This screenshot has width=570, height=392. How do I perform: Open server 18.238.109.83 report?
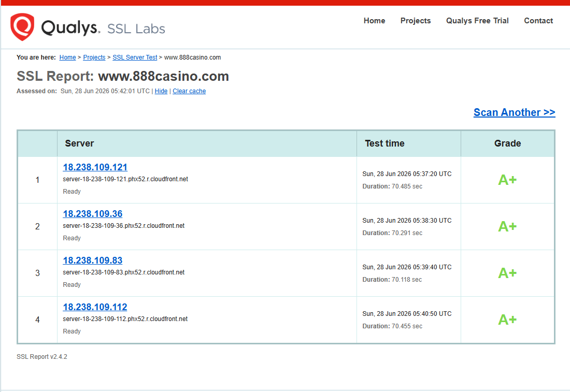92,260
